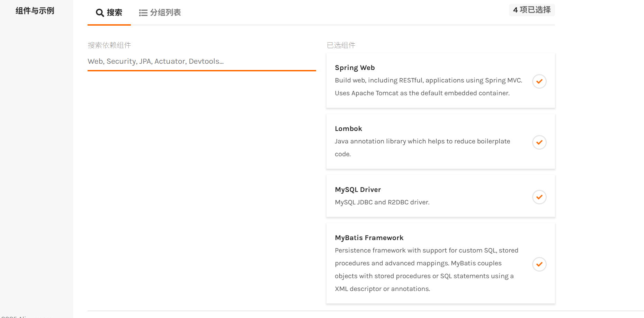Click the list icon beside 分组列表

[x=142, y=12]
